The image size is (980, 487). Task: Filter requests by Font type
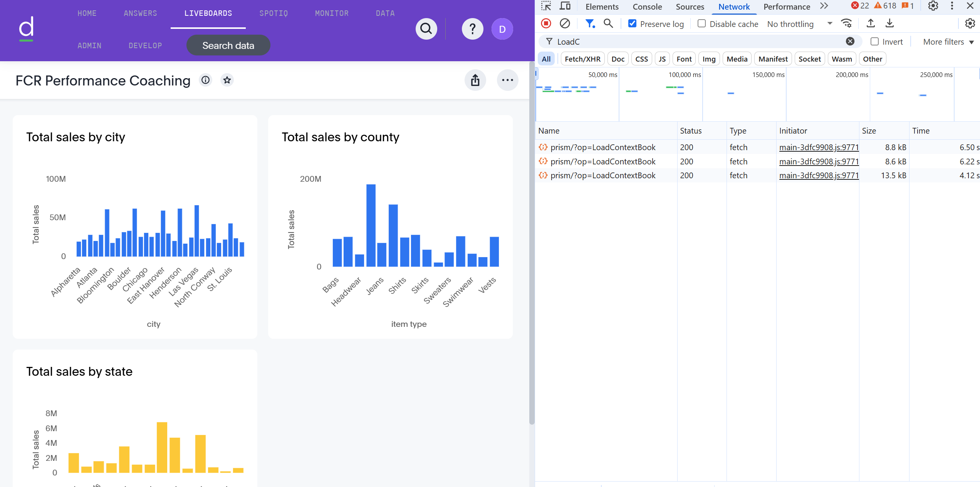[x=684, y=59]
